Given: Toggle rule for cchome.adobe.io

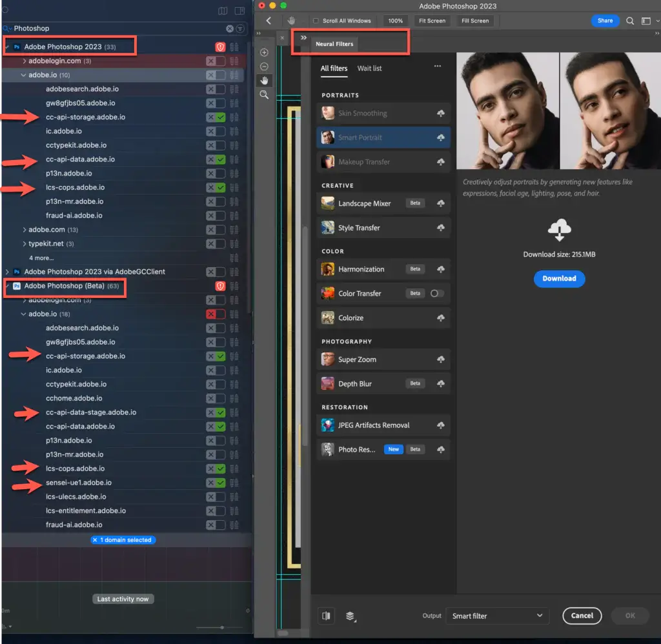Looking at the screenshot, I should [x=216, y=398].
